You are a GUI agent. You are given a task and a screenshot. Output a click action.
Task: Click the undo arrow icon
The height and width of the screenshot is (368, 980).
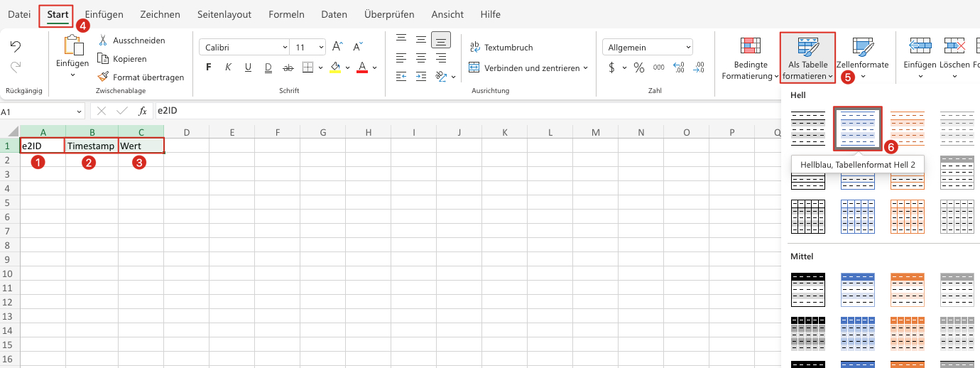16,46
